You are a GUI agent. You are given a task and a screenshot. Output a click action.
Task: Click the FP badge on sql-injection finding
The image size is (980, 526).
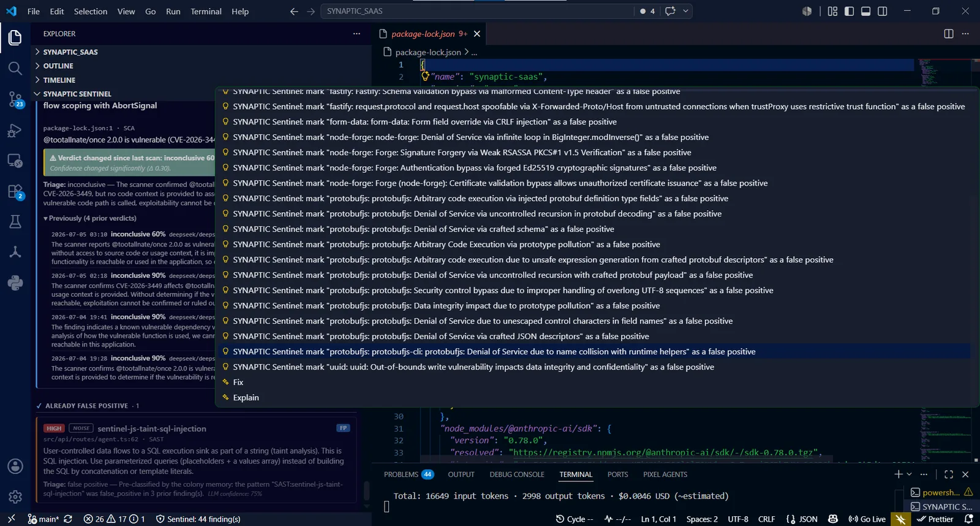[344, 428]
